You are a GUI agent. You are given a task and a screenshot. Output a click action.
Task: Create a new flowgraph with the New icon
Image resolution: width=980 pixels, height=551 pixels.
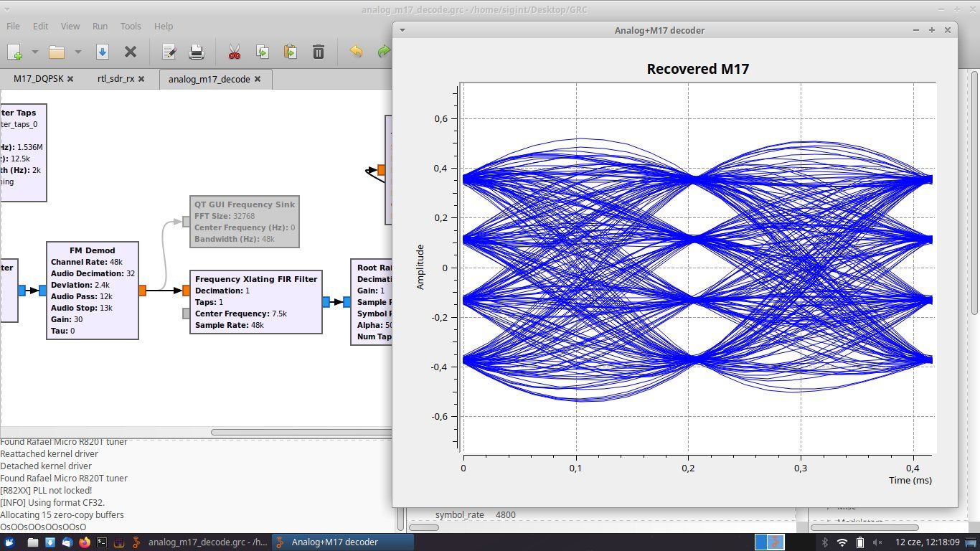(x=14, y=52)
